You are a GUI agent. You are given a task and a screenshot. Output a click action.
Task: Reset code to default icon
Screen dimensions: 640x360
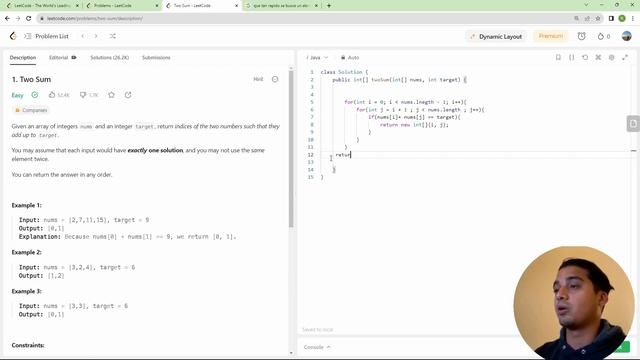point(585,58)
